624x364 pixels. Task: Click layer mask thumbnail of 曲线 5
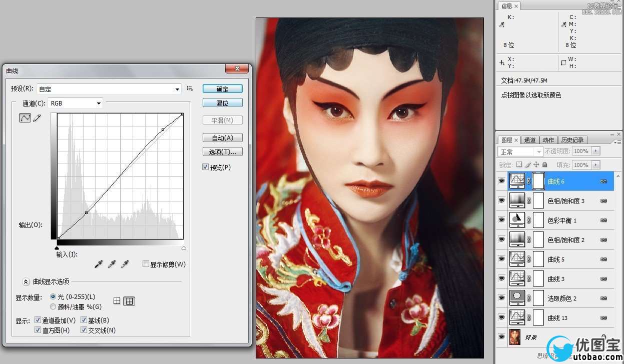point(538,259)
